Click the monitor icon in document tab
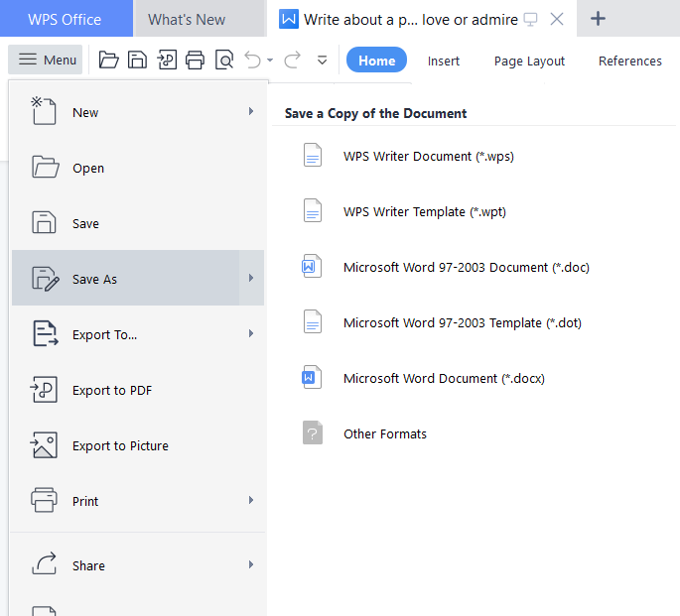The height and width of the screenshot is (616, 680). pos(530,20)
